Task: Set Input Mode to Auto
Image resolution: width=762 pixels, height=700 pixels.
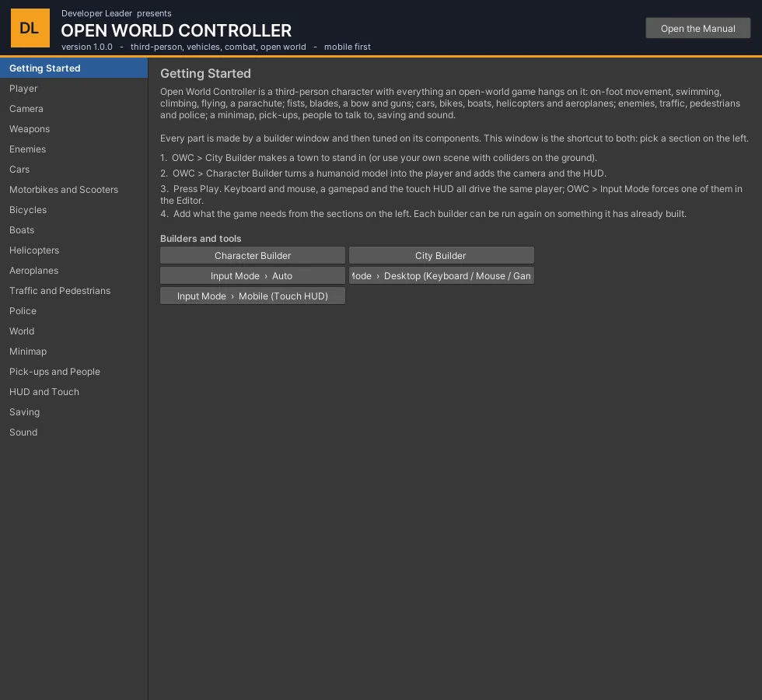Action: pos(253,275)
